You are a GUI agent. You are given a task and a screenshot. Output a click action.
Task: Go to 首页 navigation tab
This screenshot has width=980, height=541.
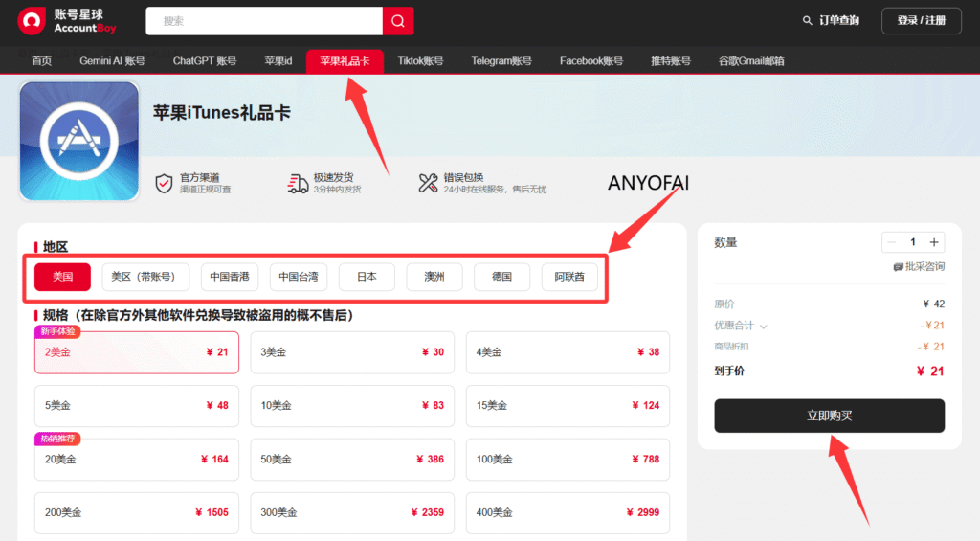[x=42, y=61]
